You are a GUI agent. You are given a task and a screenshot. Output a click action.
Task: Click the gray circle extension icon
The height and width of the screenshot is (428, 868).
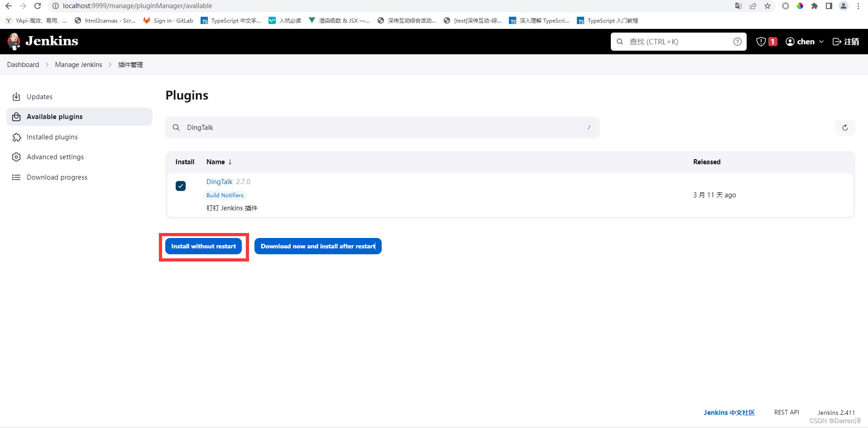click(786, 6)
